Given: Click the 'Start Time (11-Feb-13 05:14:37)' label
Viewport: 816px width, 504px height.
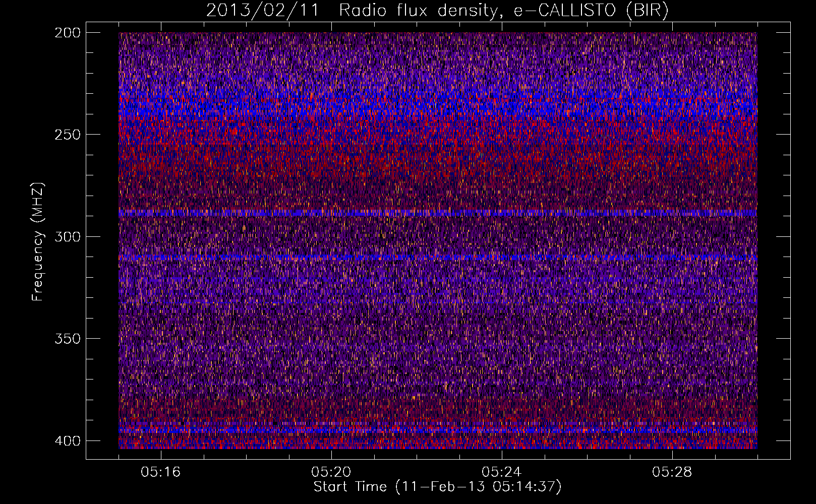Looking at the screenshot, I should (438, 487).
